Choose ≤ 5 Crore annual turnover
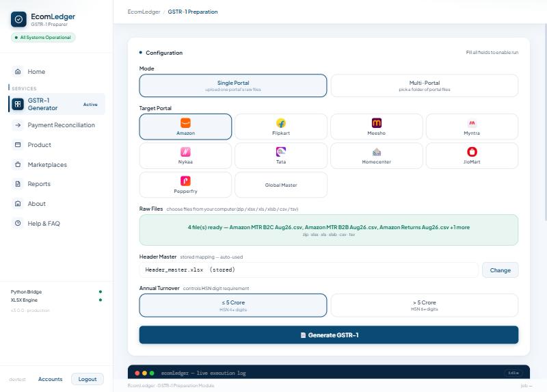This screenshot has height=392, width=547. pos(233,305)
